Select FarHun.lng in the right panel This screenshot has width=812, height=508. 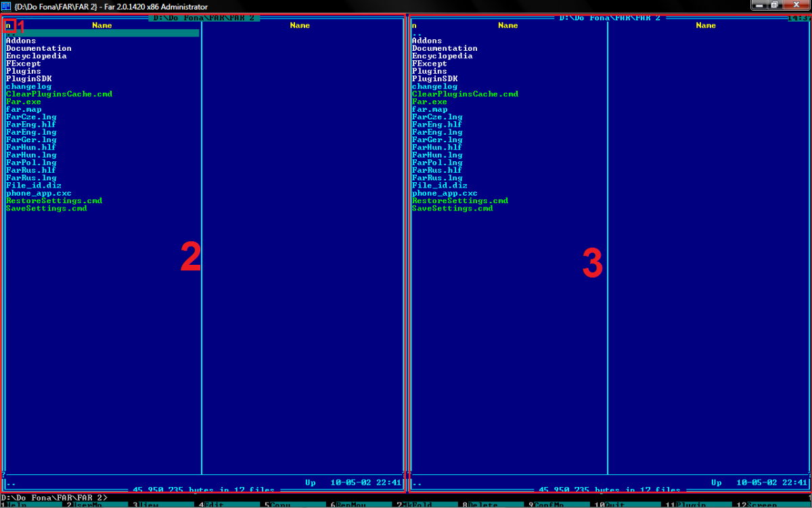point(437,155)
